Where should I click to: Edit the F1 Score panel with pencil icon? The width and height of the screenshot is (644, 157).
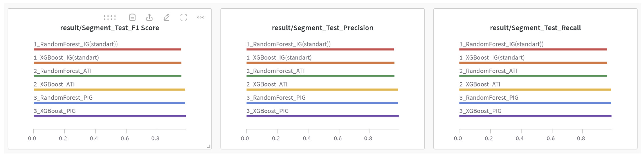click(x=167, y=17)
